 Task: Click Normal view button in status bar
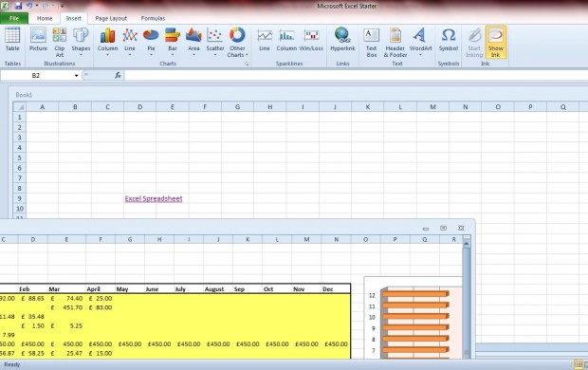click(579, 364)
